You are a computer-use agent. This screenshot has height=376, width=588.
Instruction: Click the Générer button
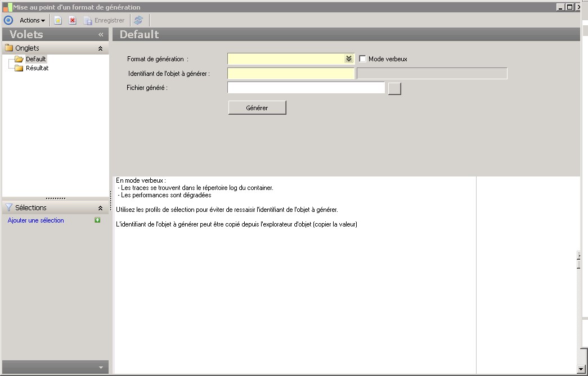[x=257, y=107]
